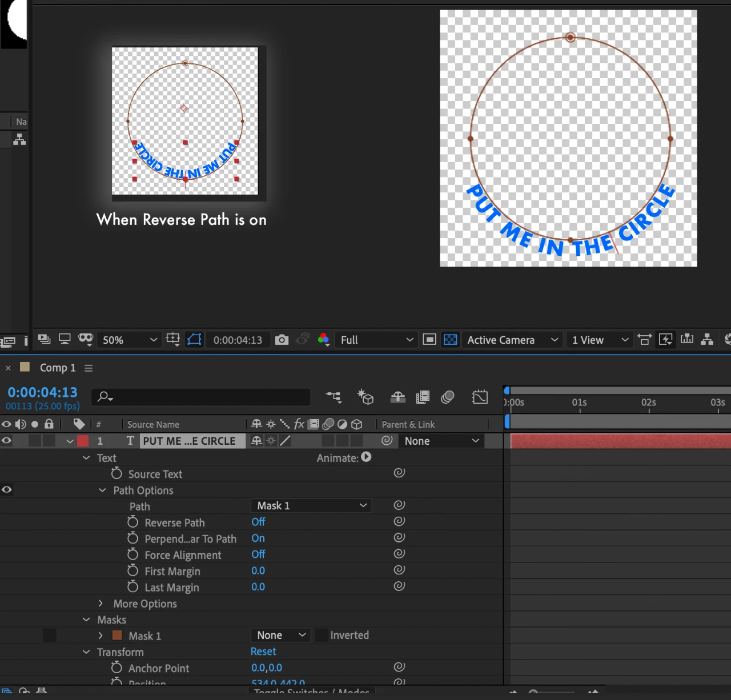Click Toggle Pixel Aspect Ratio Correction icon

[644, 340]
